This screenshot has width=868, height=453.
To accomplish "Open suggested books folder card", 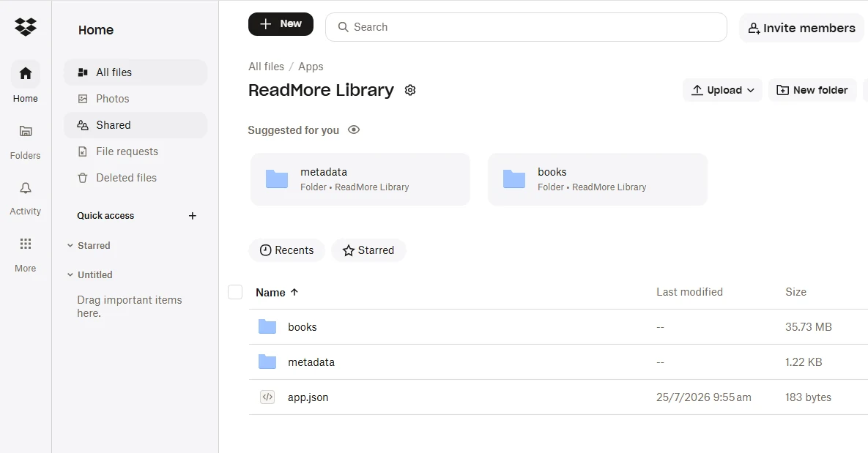I will click(597, 179).
